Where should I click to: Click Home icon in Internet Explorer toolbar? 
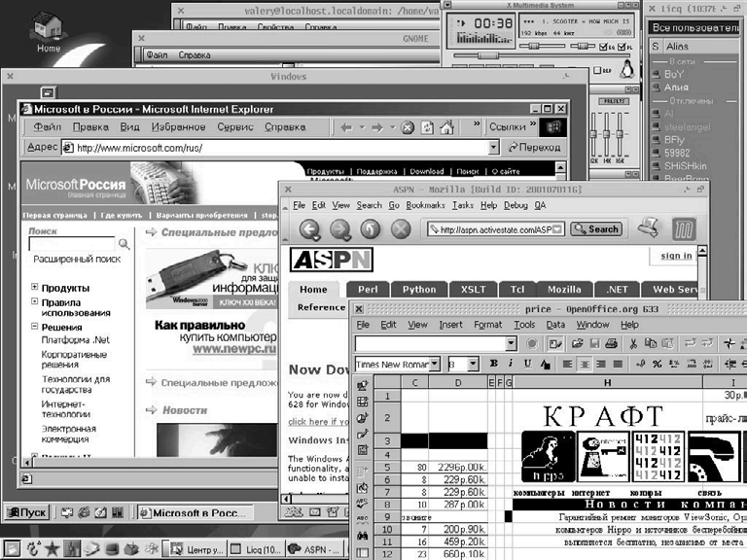[446, 127]
